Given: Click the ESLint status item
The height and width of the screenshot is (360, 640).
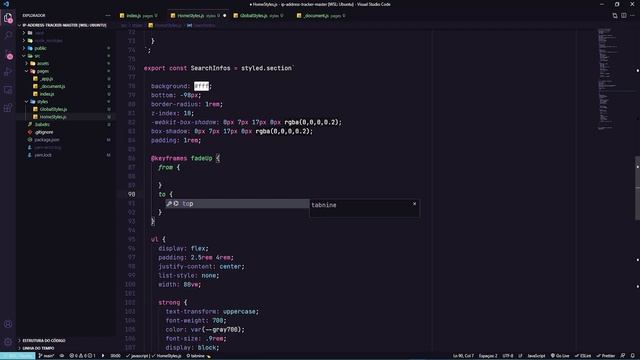Looking at the screenshot, I should pos(583,356).
